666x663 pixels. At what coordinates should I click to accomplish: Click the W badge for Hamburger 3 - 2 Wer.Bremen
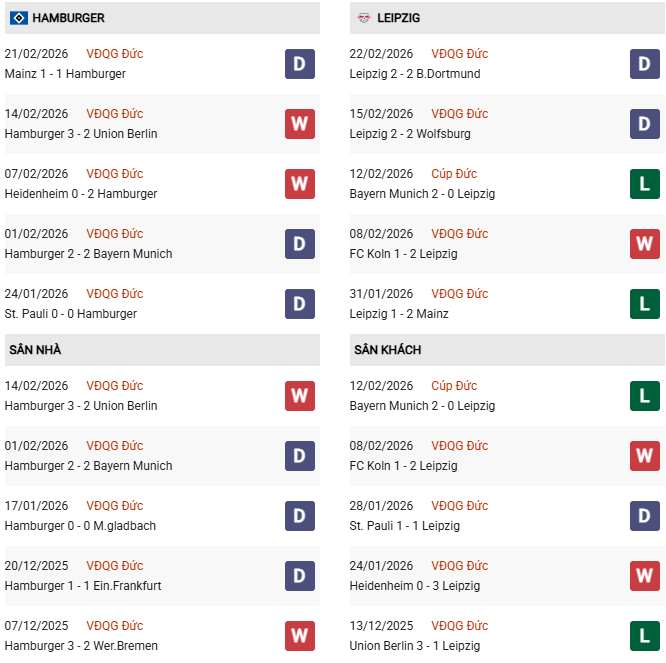[x=300, y=636]
